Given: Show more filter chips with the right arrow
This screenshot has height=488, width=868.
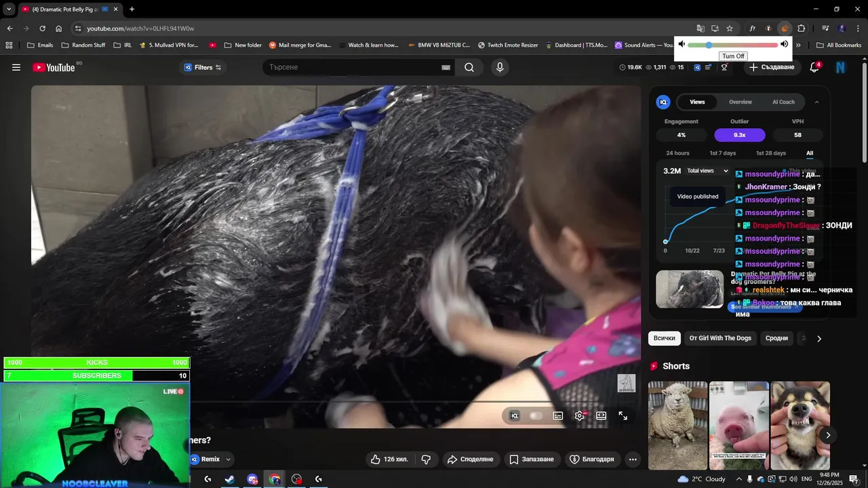Looking at the screenshot, I should tap(818, 338).
